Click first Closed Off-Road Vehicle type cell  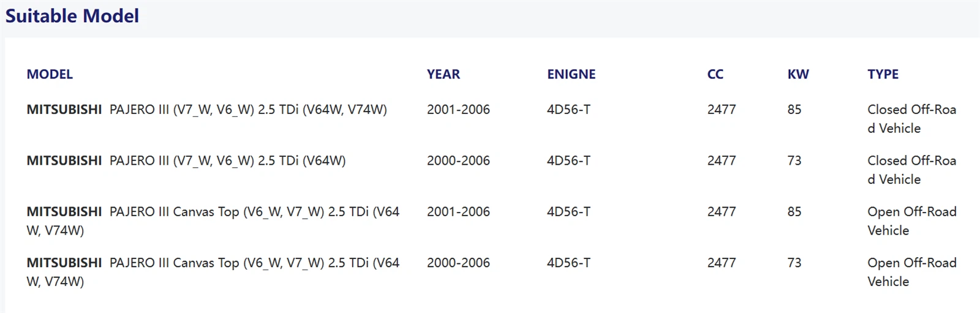(x=912, y=119)
